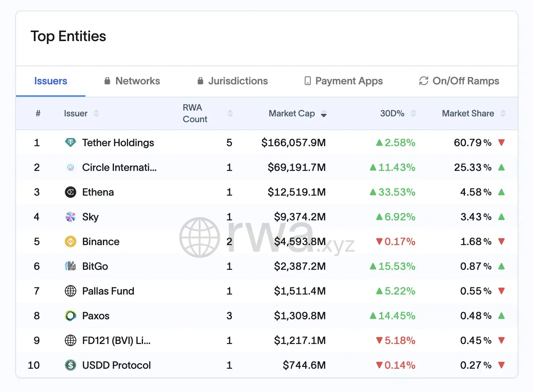Click the Sky colorful pinwheel logo
Image resolution: width=534 pixels, height=392 pixels.
click(71, 217)
